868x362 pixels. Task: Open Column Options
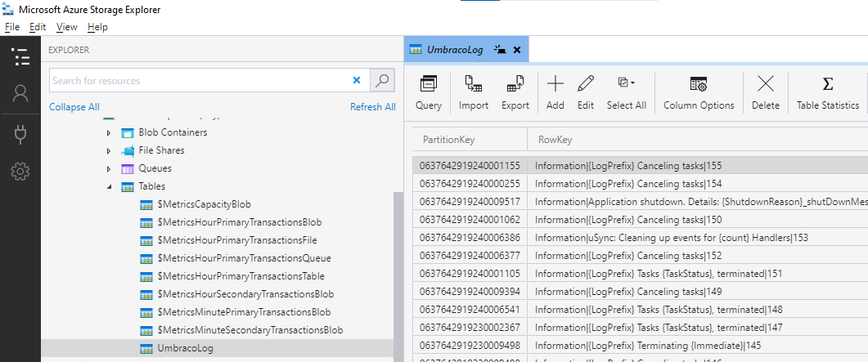click(699, 93)
